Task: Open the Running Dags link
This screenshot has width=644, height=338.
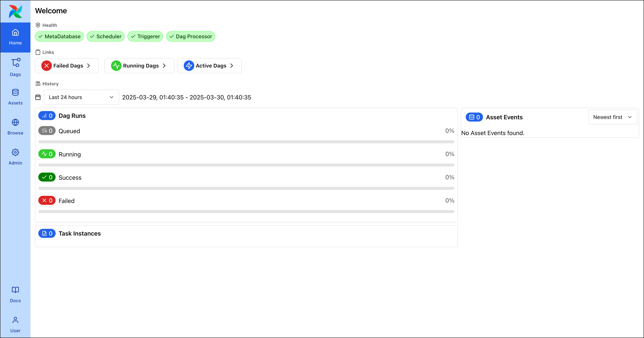Action: pos(139,65)
